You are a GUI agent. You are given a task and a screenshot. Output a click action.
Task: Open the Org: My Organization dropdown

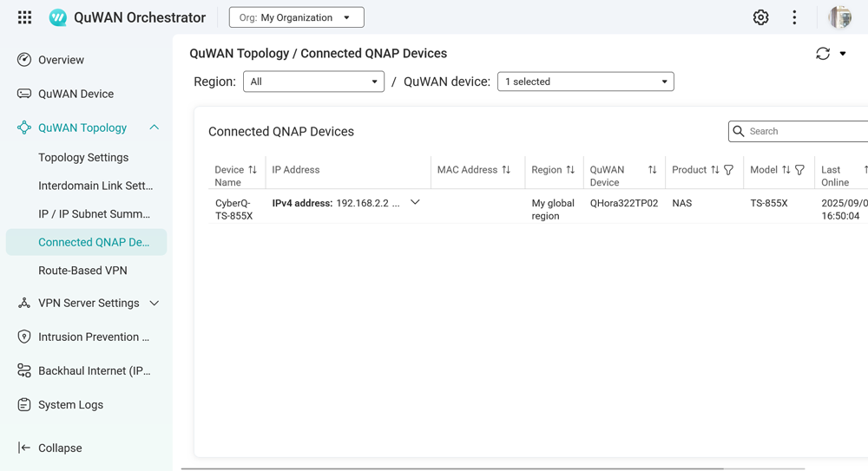coord(296,17)
